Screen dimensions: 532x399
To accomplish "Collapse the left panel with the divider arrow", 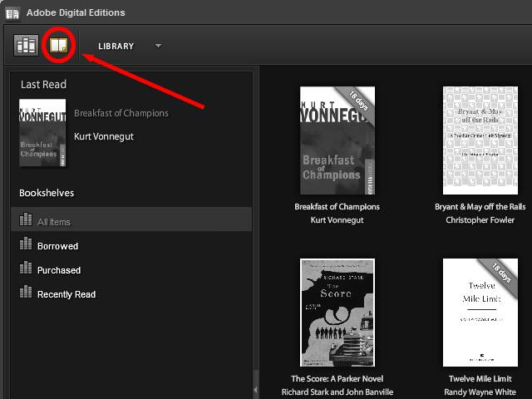I will [x=255, y=390].
